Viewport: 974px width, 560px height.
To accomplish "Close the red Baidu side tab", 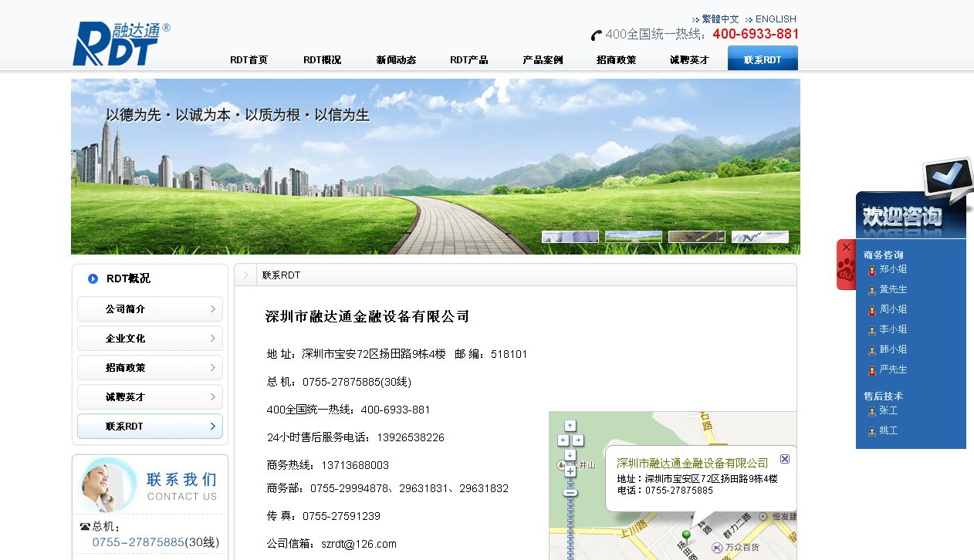I will (x=847, y=248).
